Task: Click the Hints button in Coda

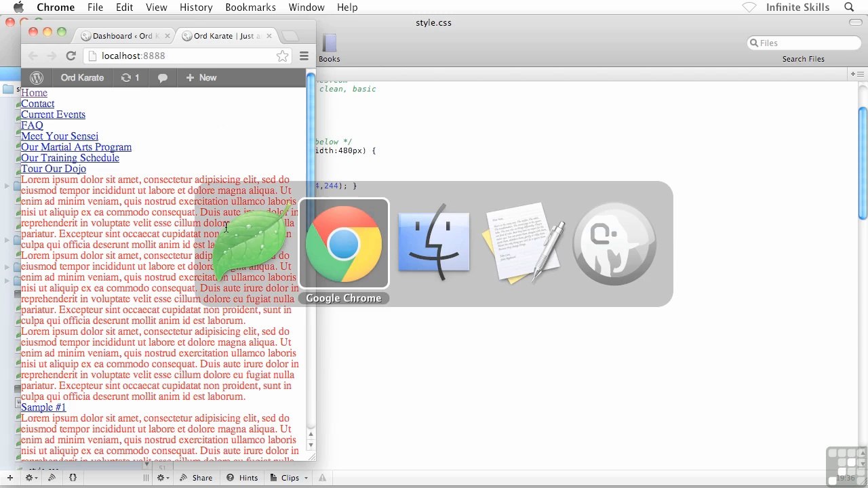Action: pos(242,478)
